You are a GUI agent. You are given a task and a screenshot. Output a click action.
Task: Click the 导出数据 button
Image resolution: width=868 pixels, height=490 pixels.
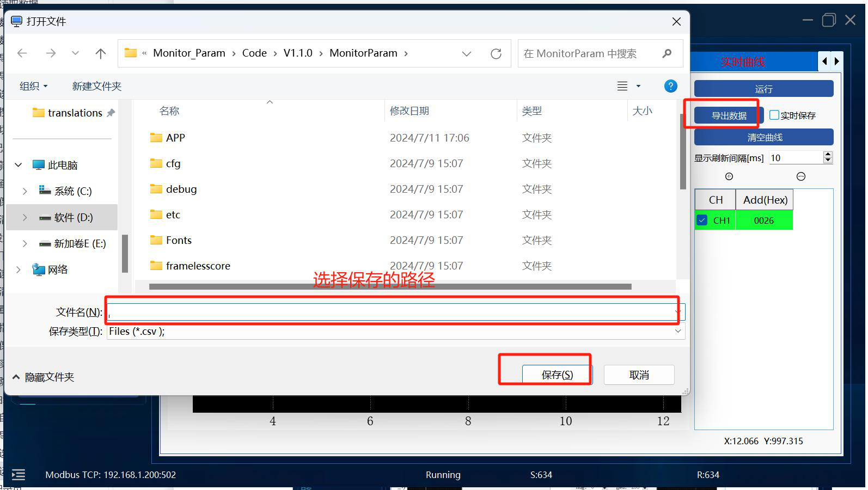pyautogui.click(x=729, y=115)
